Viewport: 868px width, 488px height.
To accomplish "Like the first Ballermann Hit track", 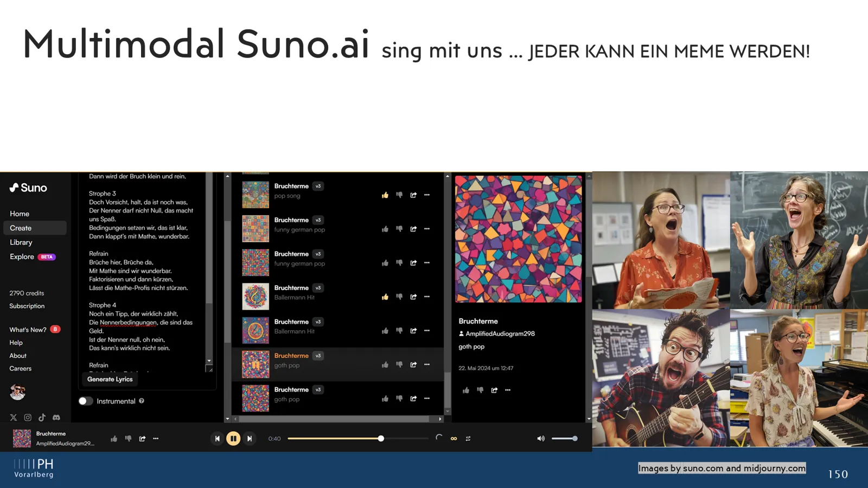I will point(385,297).
